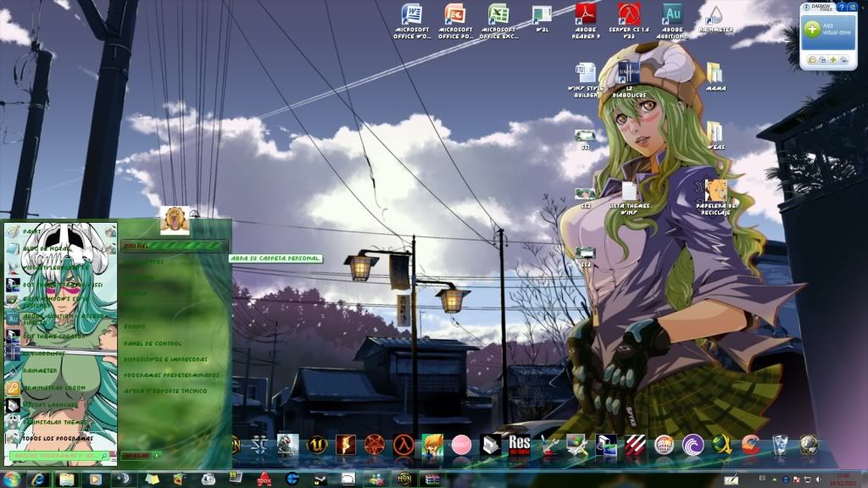This screenshot has height=488, width=868.
Task: Launch the pink osu! dock icon
Action: [x=461, y=445]
